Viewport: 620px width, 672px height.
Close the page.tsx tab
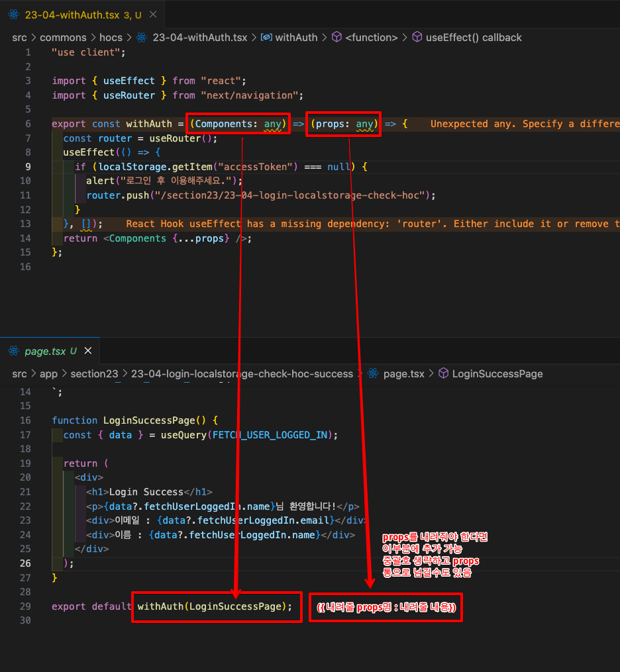pos(88,351)
